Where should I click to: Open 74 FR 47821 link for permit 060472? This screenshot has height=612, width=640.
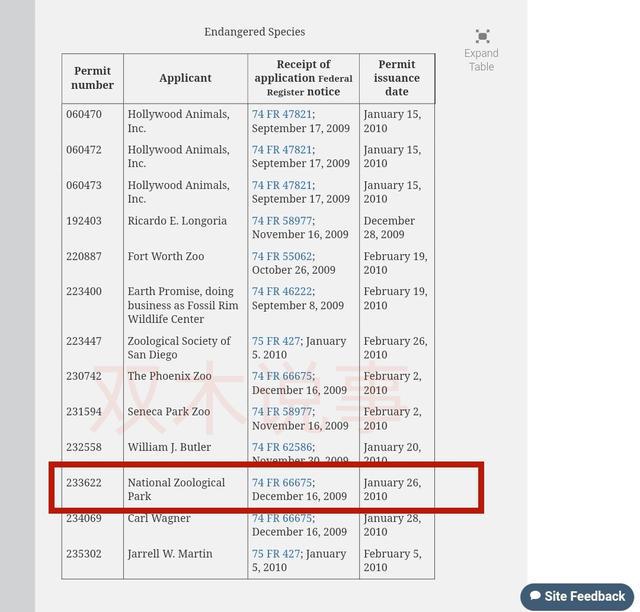[x=282, y=150]
